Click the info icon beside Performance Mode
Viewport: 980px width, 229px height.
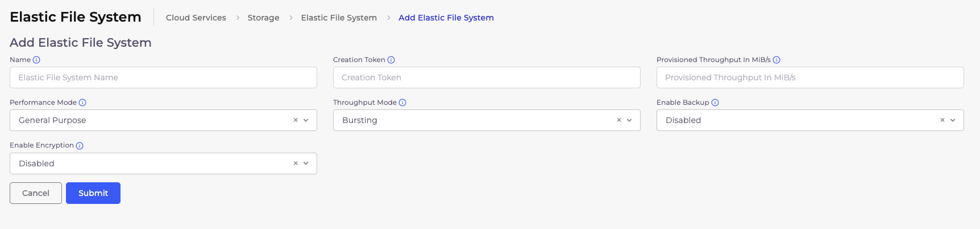point(82,103)
